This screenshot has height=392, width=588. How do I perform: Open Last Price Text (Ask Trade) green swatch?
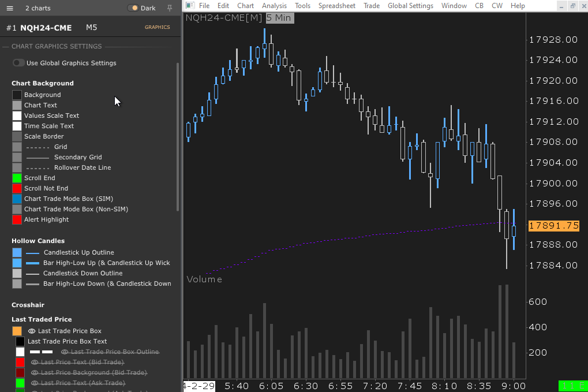click(x=20, y=383)
